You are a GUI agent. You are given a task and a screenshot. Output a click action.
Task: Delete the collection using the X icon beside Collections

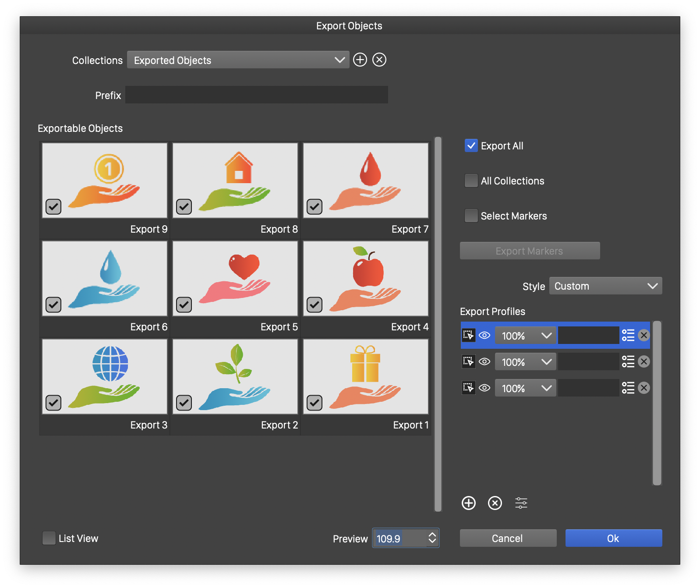click(x=379, y=60)
